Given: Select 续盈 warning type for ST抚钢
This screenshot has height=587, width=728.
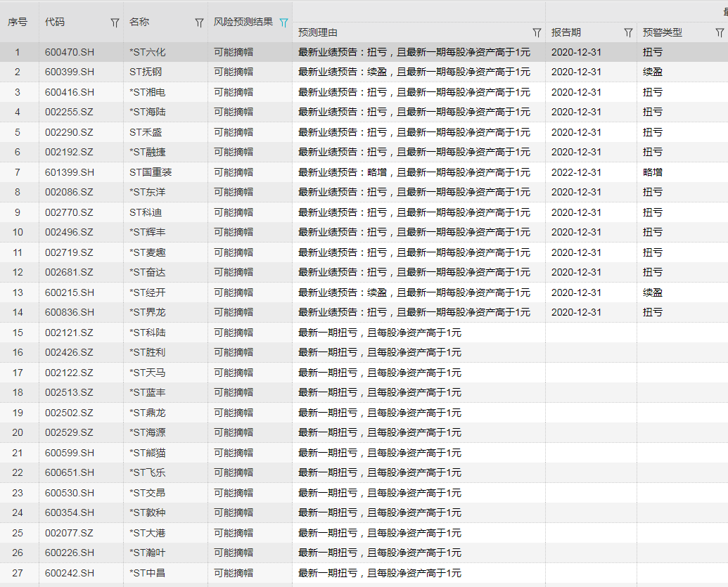Looking at the screenshot, I should coord(652,72).
